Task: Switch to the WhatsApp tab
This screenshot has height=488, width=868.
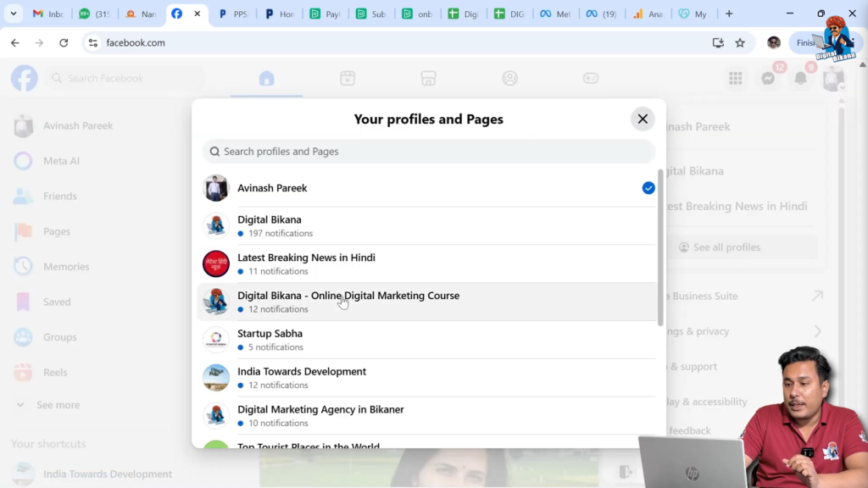Action: 94,14
